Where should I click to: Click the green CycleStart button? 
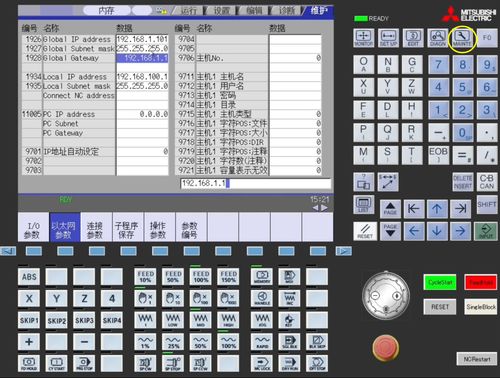pyautogui.click(x=440, y=282)
